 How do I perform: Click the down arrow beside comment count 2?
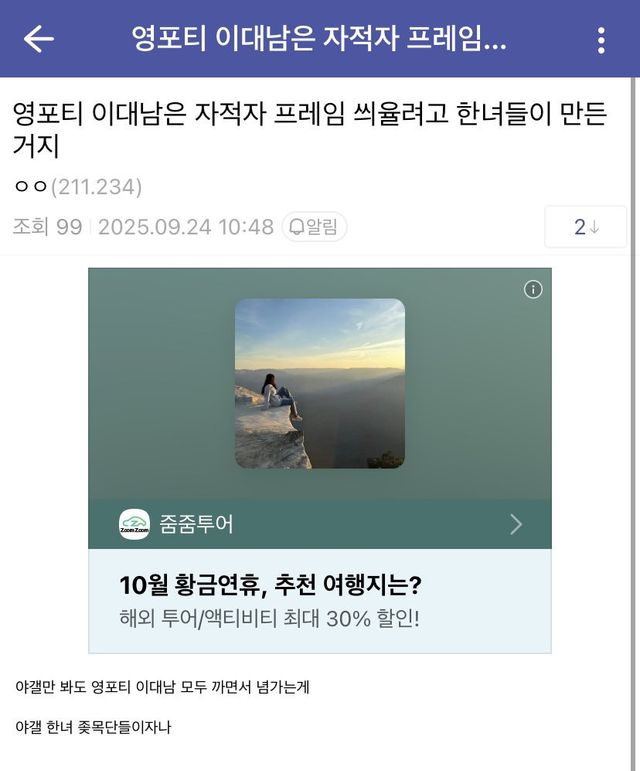(x=594, y=227)
